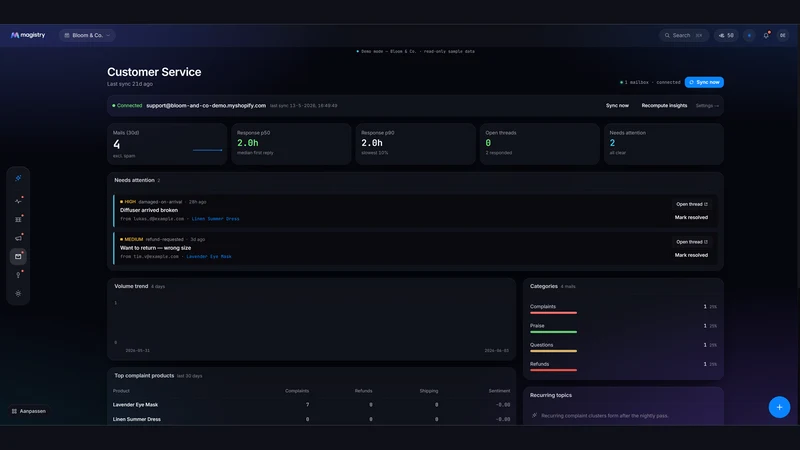
Task: Open the user avatar menu
Action: click(x=783, y=35)
